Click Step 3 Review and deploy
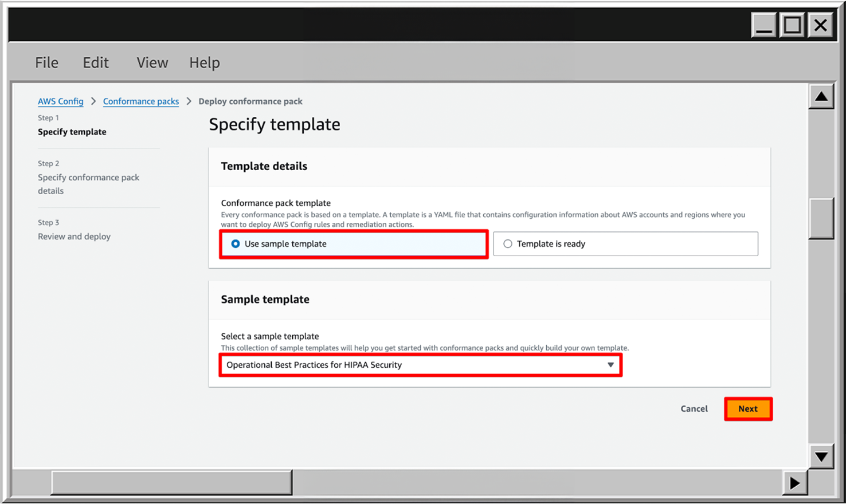This screenshot has width=846, height=504. [x=75, y=230]
